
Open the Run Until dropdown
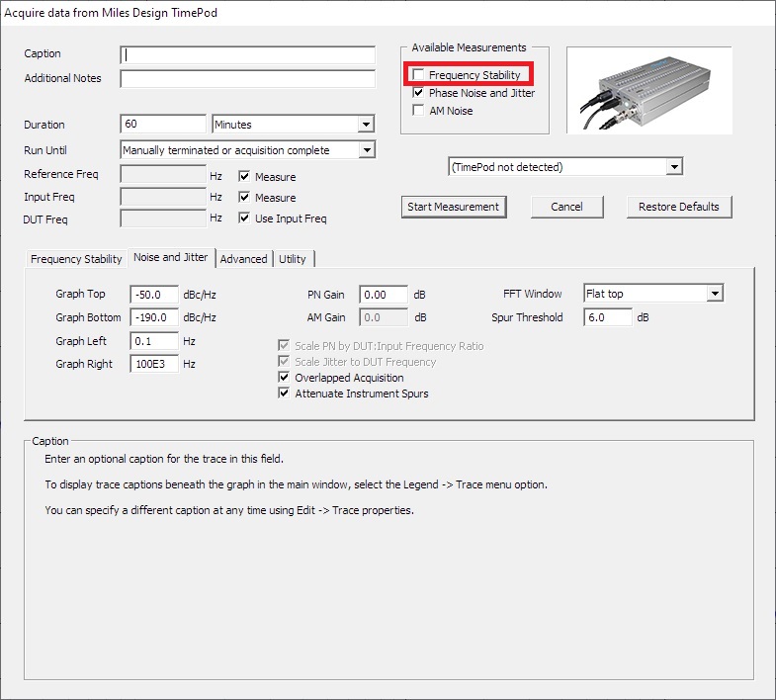[248, 150]
